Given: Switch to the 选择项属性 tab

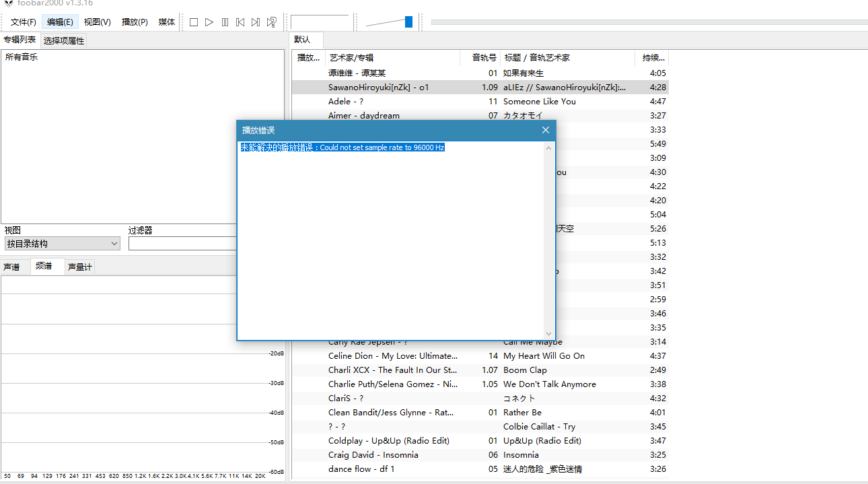Looking at the screenshot, I should coord(64,40).
